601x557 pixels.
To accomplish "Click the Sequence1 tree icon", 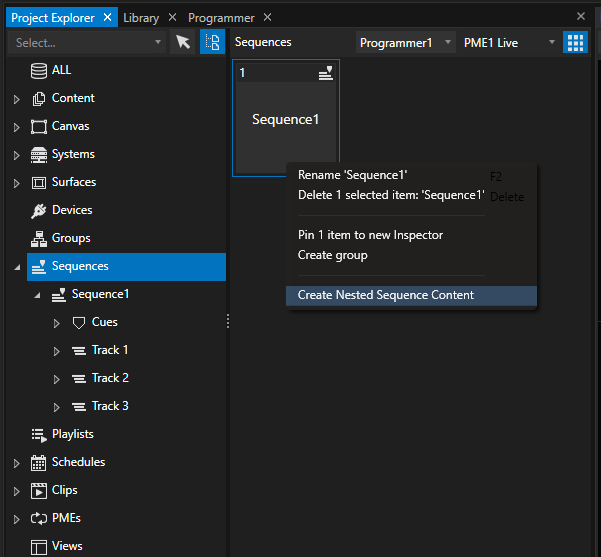I will (59, 294).
